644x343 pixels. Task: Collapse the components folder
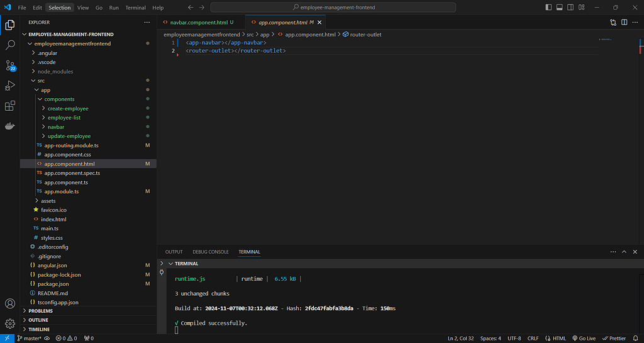[88, 99]
